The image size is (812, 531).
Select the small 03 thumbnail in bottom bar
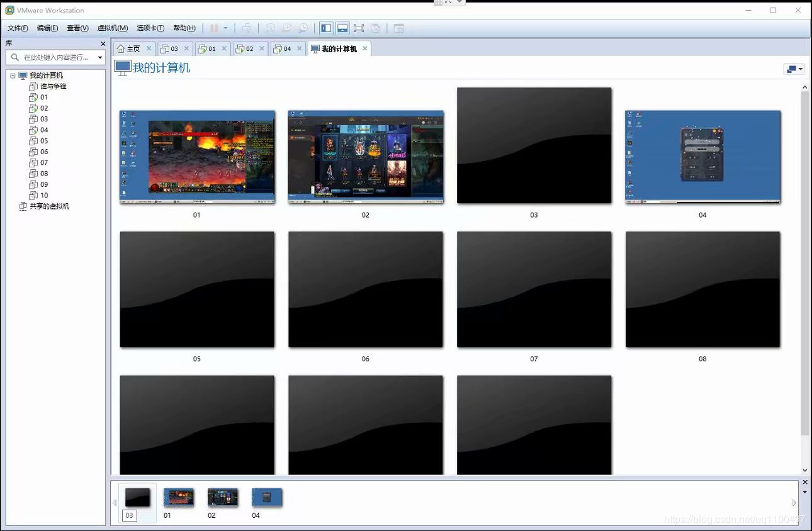pos(138,503)
